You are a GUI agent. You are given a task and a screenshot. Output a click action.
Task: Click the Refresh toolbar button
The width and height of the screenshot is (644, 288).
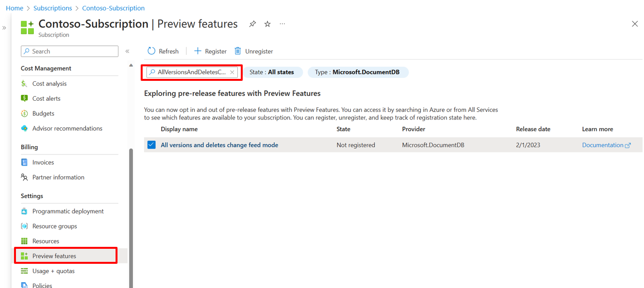(163, 51)
